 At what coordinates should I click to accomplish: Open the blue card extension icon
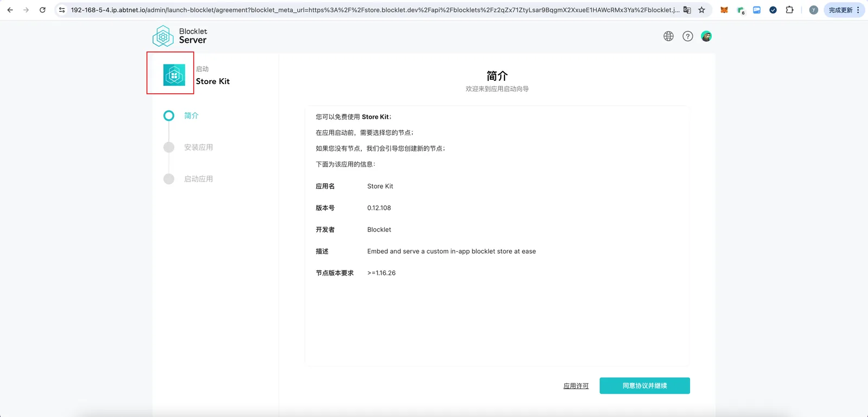click(757, 10)
